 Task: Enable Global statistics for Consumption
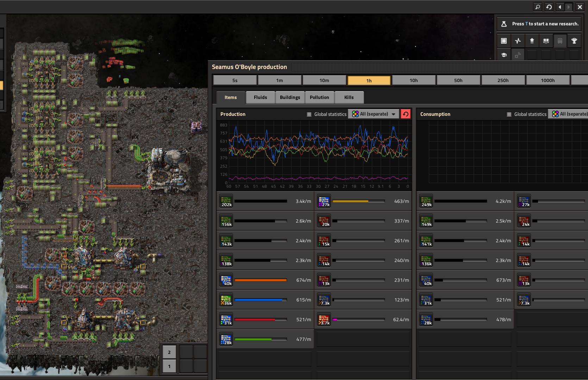click(x=509, y=114)
